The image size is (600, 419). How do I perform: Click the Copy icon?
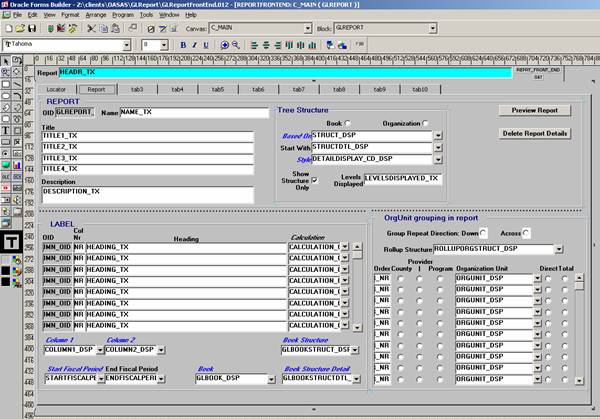click(x=103, y=28)
